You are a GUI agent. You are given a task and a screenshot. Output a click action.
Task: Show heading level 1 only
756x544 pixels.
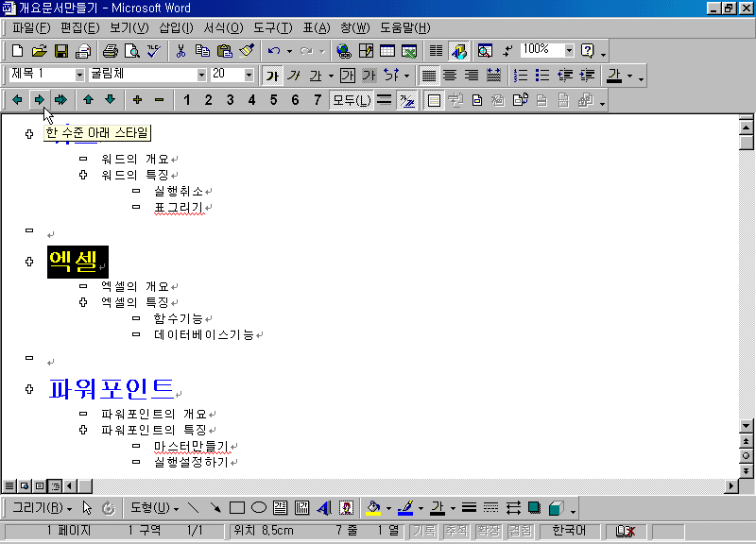(186, 100)
